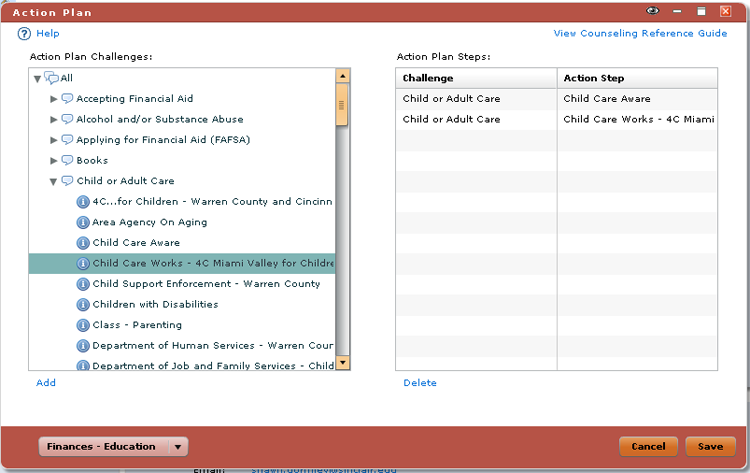
Task: Click the speech bubble icon beside Books
Action: [67, 160]
